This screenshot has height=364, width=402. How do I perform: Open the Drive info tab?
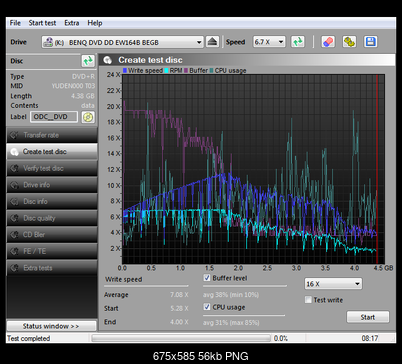point(52,185)
